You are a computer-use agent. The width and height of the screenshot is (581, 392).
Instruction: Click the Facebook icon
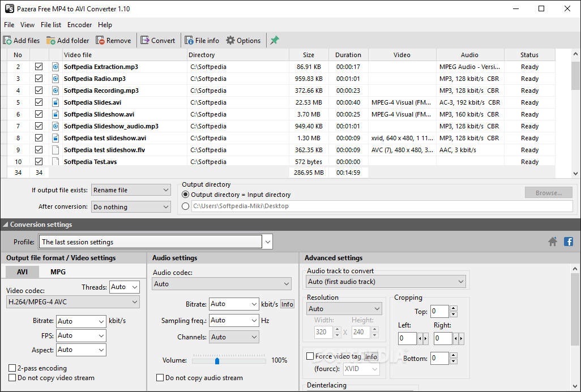[x=568, y=242]
